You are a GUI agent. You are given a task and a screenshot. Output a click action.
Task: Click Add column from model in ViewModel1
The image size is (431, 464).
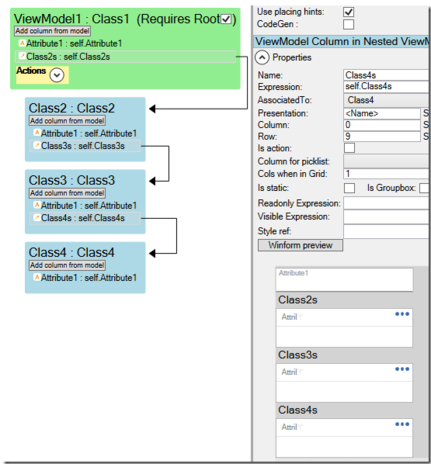[52, 31]
